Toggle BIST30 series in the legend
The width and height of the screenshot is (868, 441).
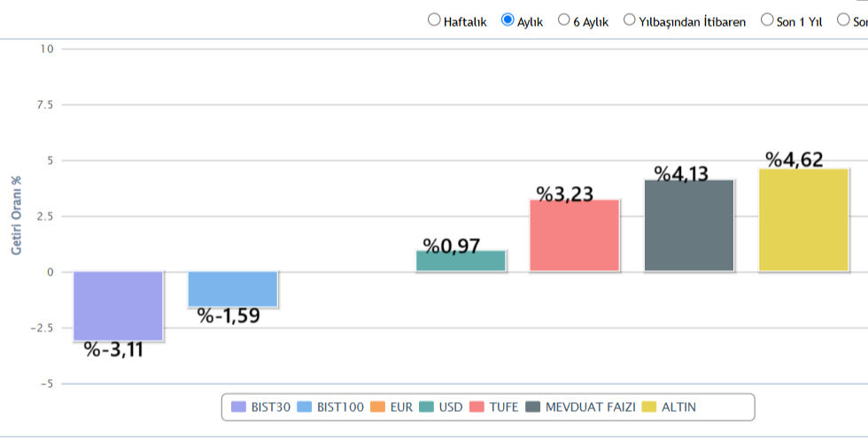[261, 407]
